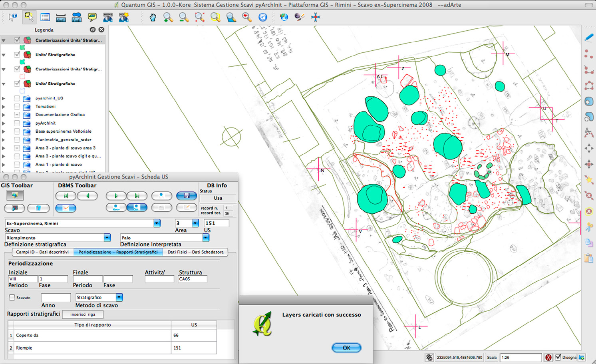596x364 pixels.
Task: Click the Cut Features scissors icon
Action: [x=589, y=227]
